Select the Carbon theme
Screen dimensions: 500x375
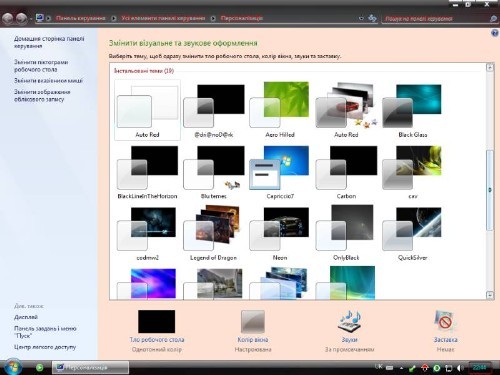tap(346, 172)
